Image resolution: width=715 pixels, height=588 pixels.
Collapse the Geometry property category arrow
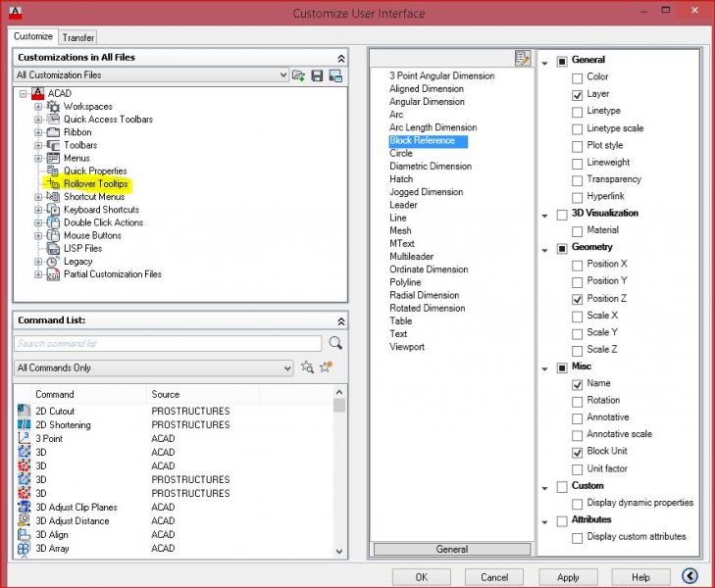pyautogui.click(x=544, y=250)
